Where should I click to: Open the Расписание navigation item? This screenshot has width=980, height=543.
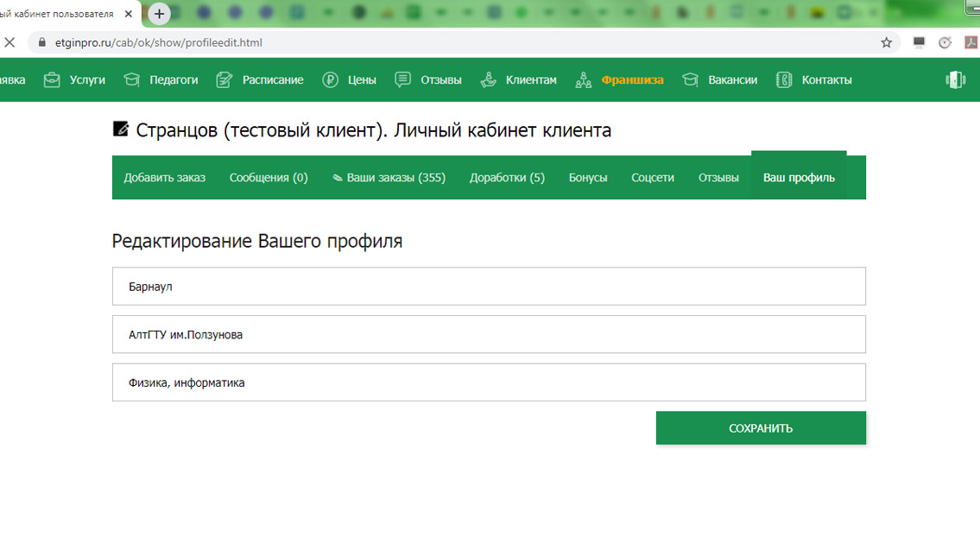273,80
